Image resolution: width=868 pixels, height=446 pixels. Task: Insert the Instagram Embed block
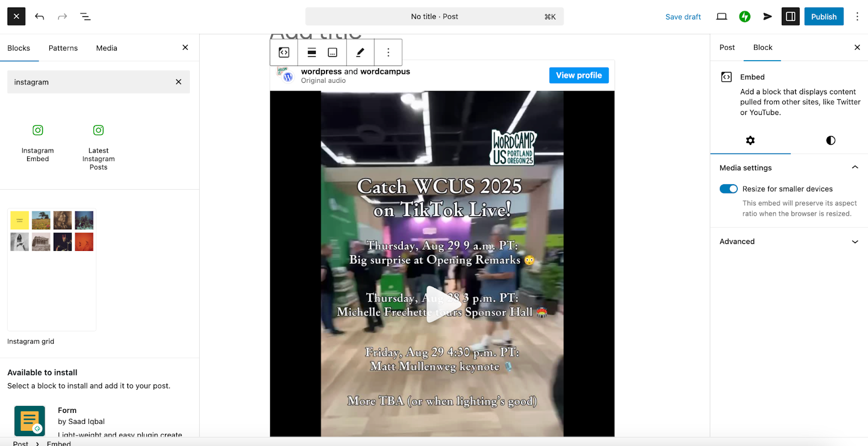37,143
